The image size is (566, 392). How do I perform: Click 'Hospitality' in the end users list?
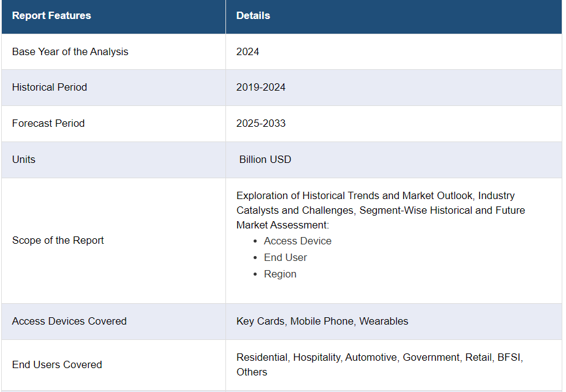[x=317, y=357]
